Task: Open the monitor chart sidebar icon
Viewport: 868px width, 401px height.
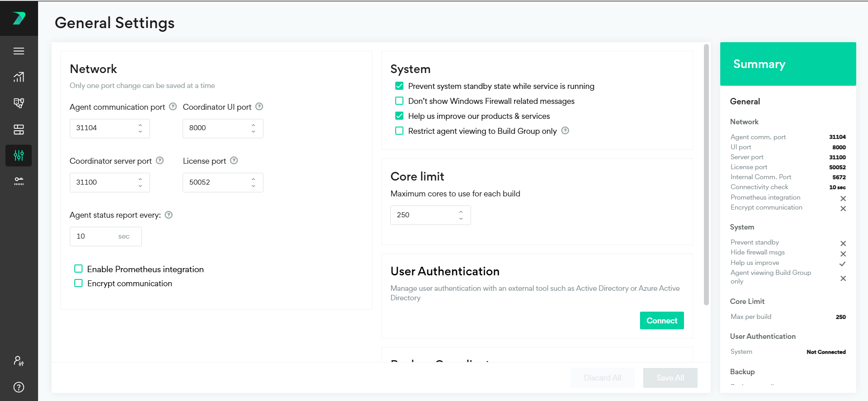Action: (x=19, y=77)
